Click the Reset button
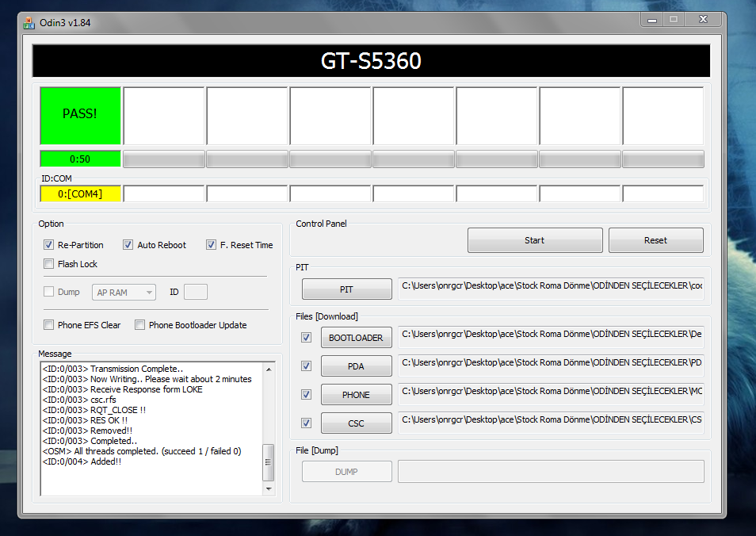Viewport: 756px width, 536px height. coord(655,240)
